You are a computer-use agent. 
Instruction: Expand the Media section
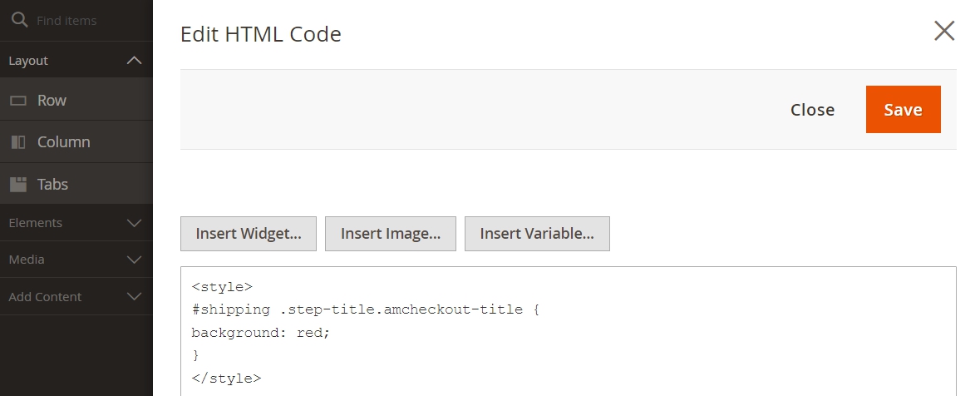click(x=76, y=259)
